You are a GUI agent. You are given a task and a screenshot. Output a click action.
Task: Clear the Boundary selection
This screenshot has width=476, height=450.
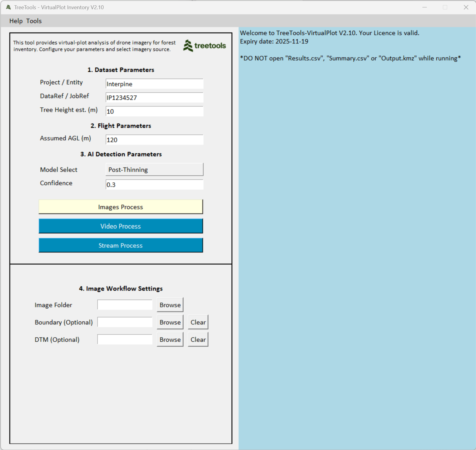[198, 322]
